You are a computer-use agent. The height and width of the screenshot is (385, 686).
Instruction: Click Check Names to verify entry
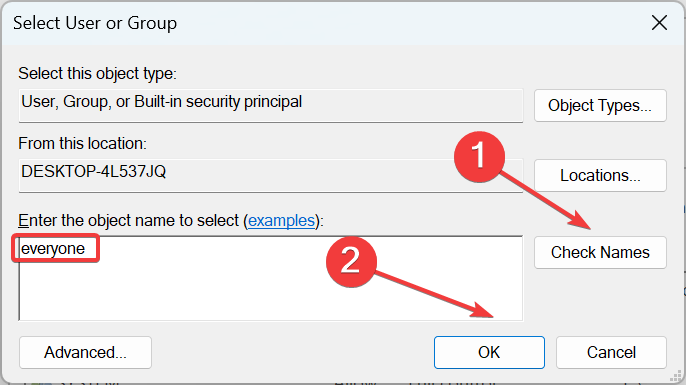pyautogui.click(x=600, y=252)
